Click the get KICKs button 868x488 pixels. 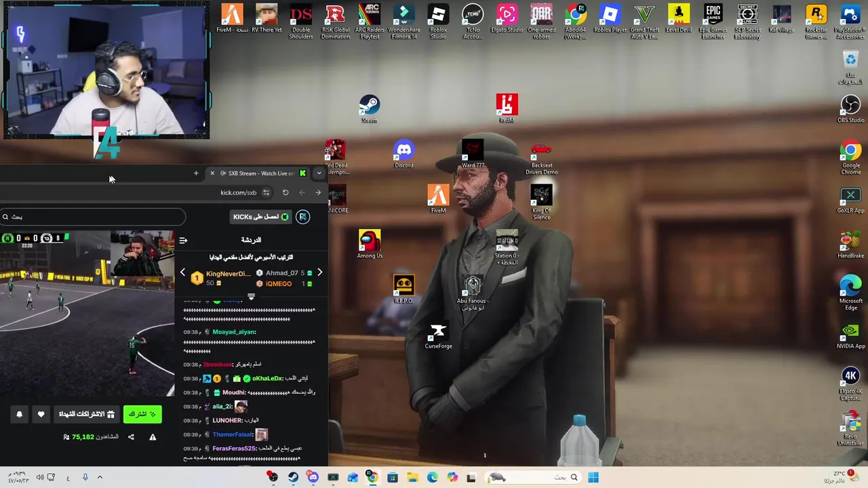coord(260,217)
